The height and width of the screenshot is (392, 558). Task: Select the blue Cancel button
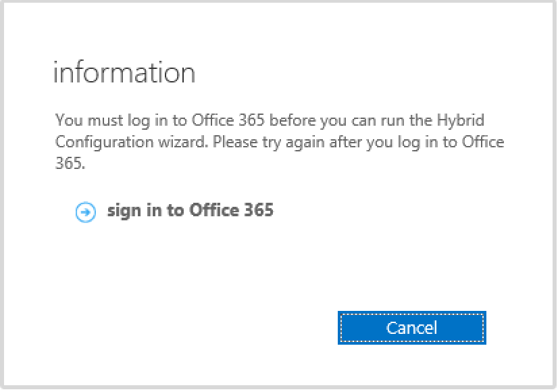coord(411,328)
